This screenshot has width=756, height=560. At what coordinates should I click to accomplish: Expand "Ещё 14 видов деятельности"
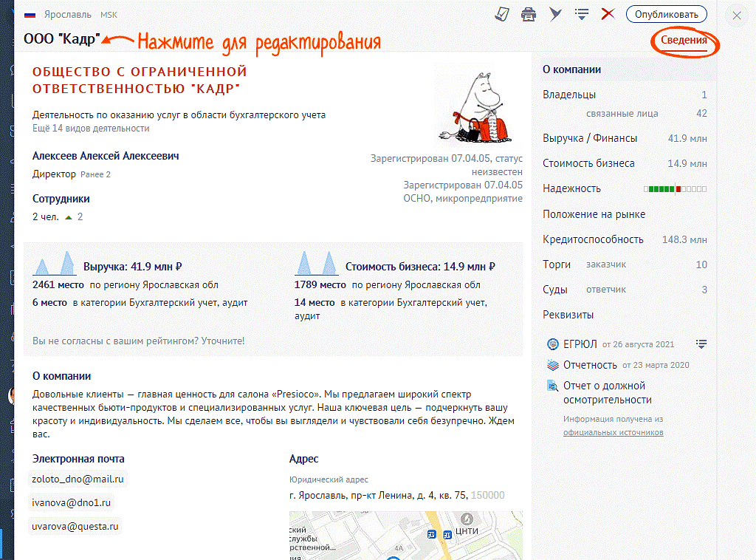(x=91, y=129)
